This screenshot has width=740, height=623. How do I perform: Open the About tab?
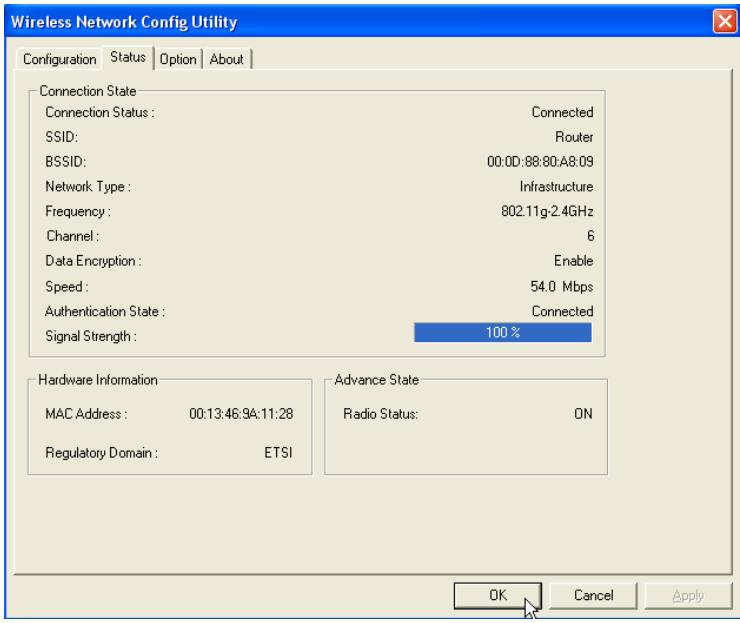(227, 59)
